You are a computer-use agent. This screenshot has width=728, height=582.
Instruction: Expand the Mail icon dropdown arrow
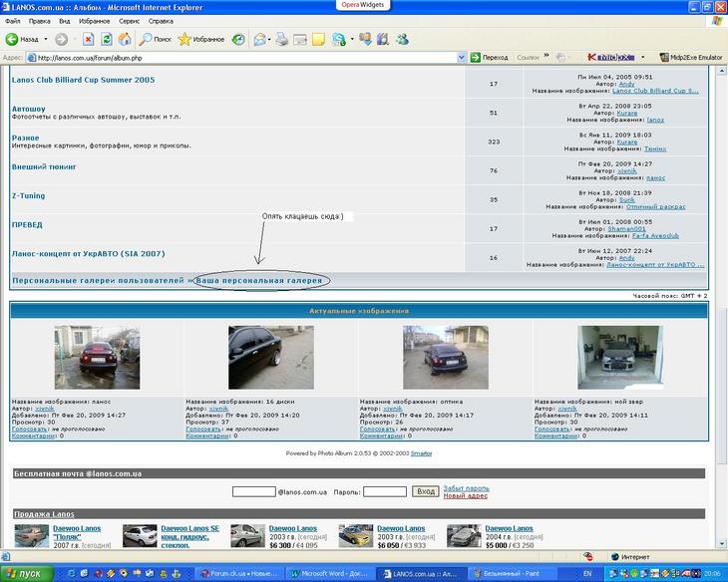269,39
